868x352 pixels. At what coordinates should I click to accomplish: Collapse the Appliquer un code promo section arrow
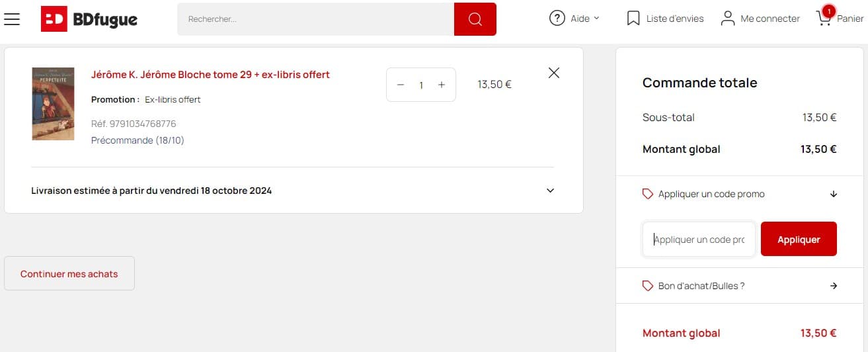coord(834,194)
